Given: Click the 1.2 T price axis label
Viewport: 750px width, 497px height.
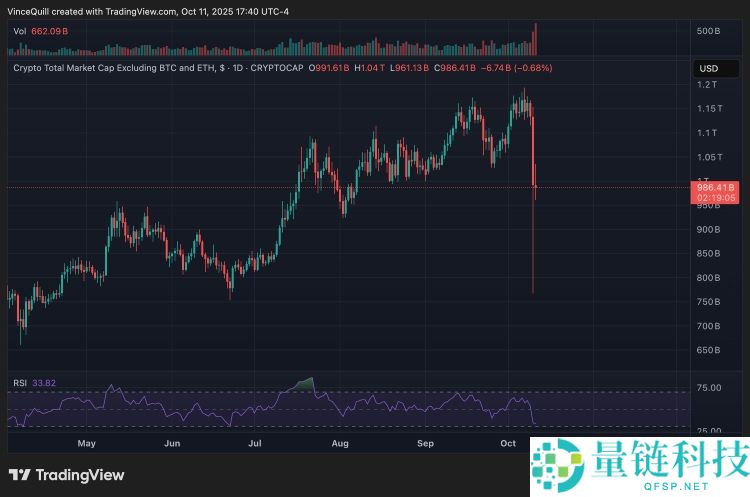Looking at the screenshot, I should (708, 84).
